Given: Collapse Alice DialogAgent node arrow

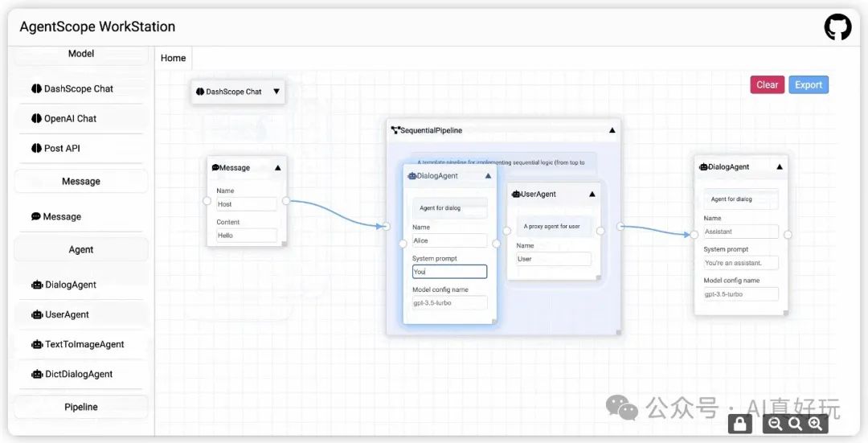Looking at the screenshot, I should [488, 175].
